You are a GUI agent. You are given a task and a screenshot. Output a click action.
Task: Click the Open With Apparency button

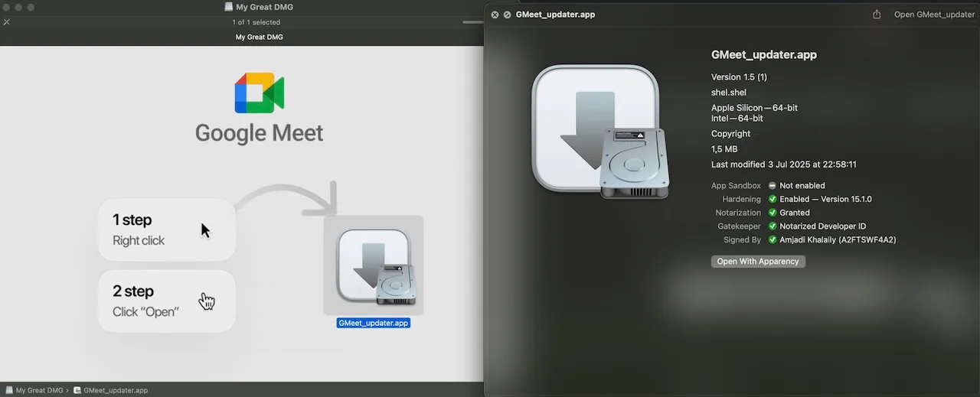click(x=758, y=262)
